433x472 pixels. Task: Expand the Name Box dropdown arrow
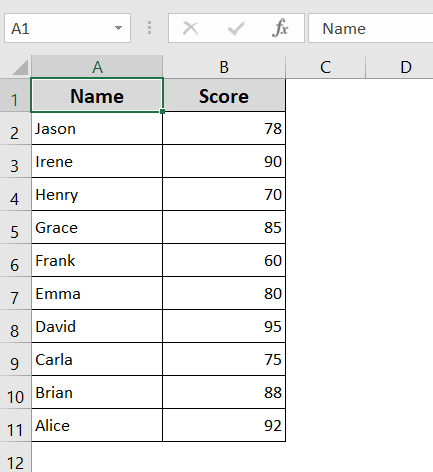tap(118, 28)
